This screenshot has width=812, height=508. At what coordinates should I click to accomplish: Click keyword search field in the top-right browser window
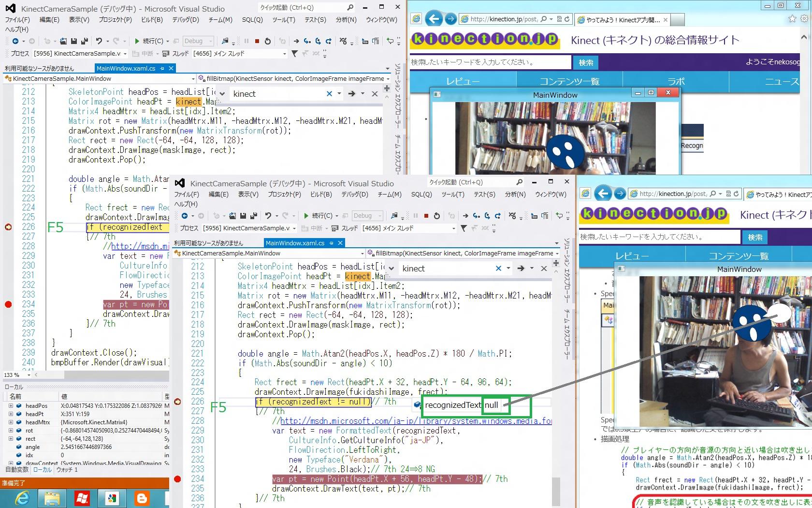[x=490, y=62]
